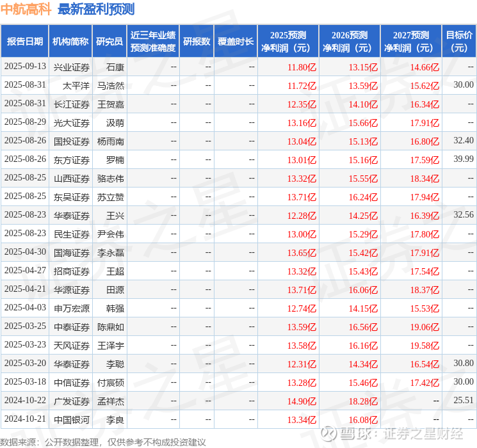Select analyst 王兴
Viewport: 477px width, 448px height.
pyautogui.click(x=115, y=216)
